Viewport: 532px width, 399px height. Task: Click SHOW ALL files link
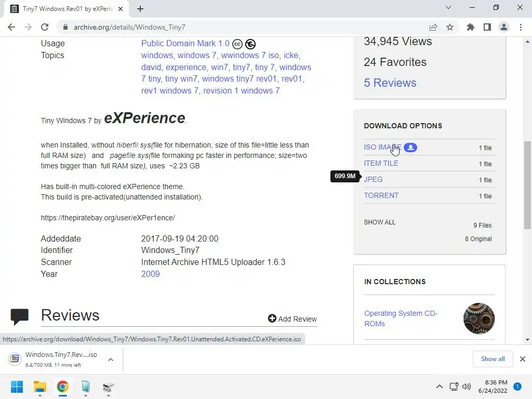pyautogui.click(x=380, y=222)
